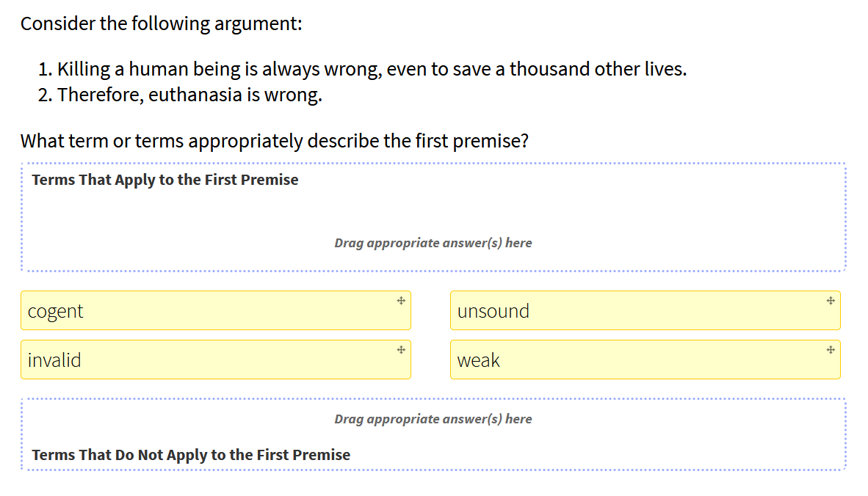Click the lower Drag appropriate answers here text
Screen dimensions: 868x496
tap(433, 418)
